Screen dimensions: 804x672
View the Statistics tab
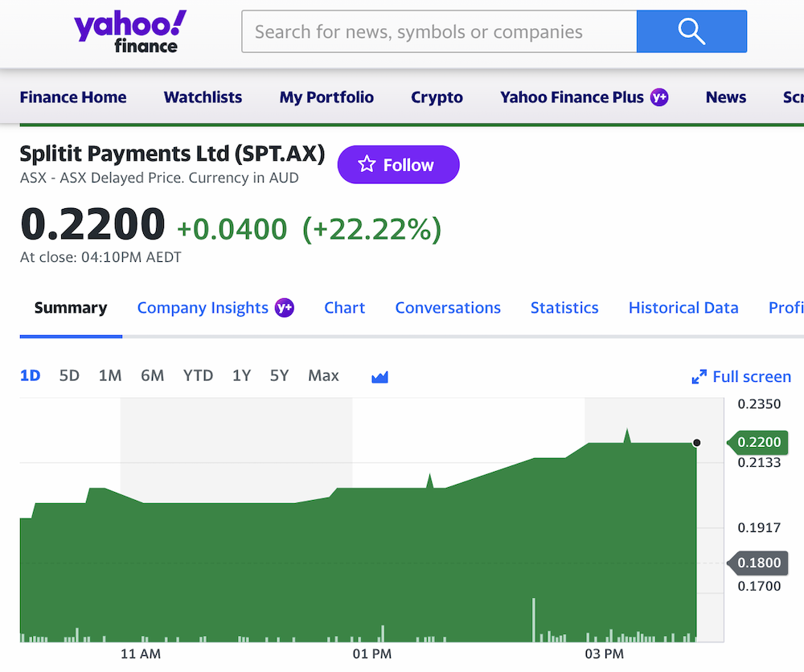[564, 308]
